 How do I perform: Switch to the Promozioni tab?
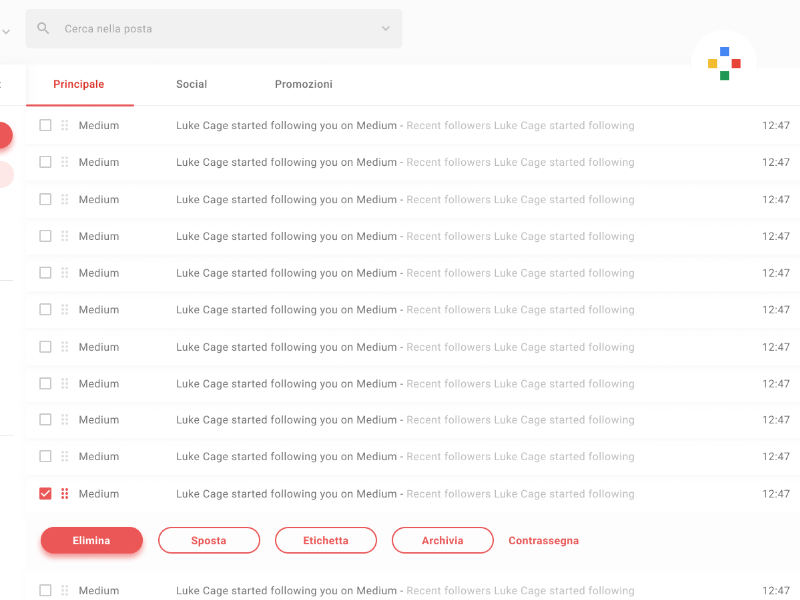[x=304, y=84]
